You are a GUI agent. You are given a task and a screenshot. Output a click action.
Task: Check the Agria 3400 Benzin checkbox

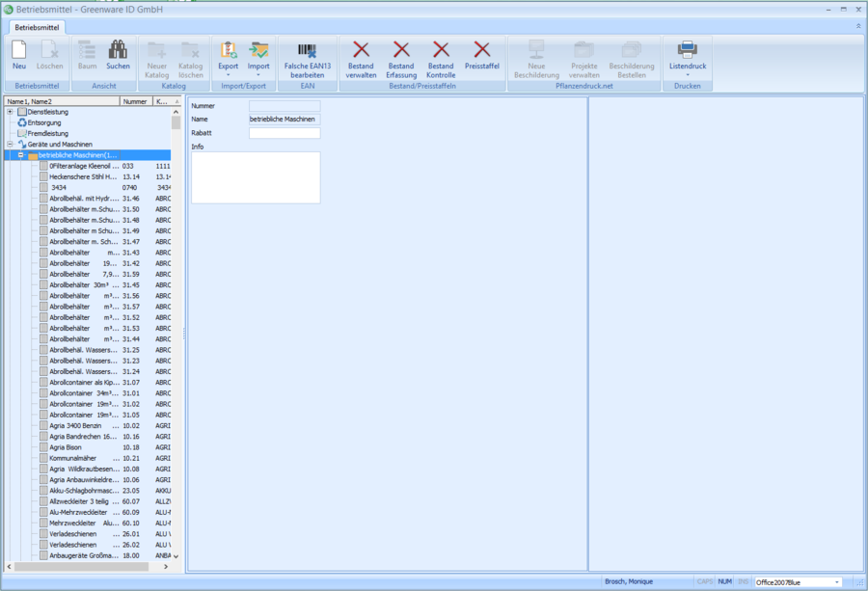pyautogui.click(x=43, y=425)
